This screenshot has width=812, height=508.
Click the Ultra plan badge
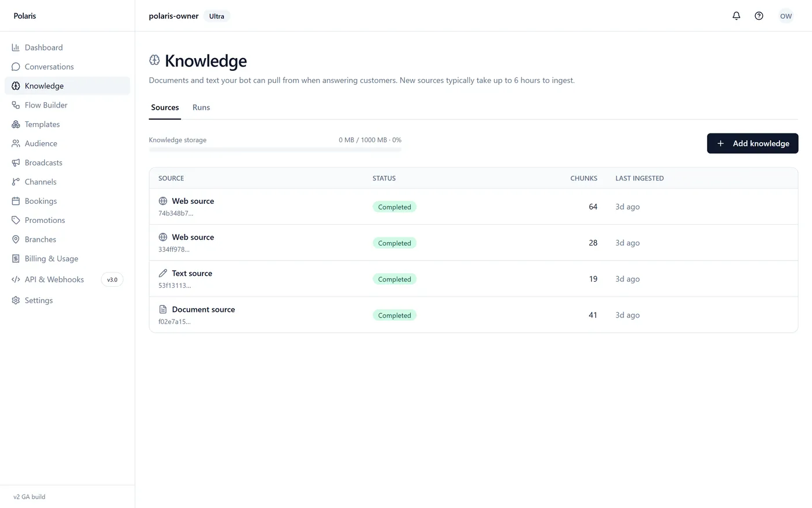tap(216, 16)
